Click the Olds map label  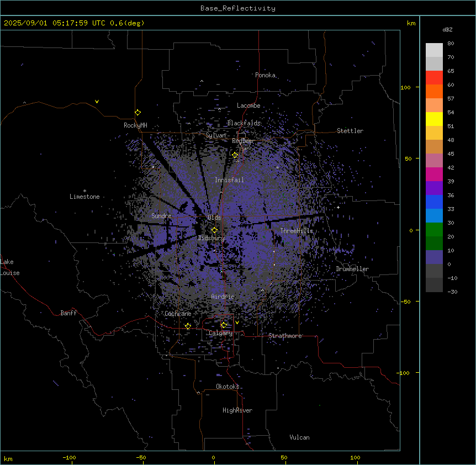(214, 218)
